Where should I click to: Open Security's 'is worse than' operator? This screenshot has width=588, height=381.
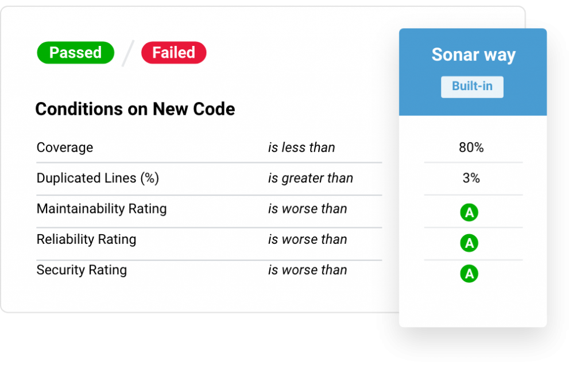coord(308,270)
